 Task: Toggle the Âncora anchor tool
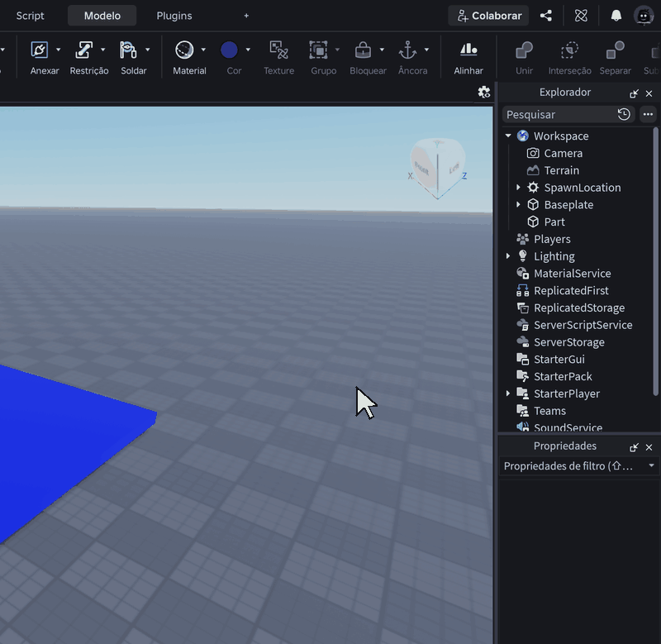[407, 50]
